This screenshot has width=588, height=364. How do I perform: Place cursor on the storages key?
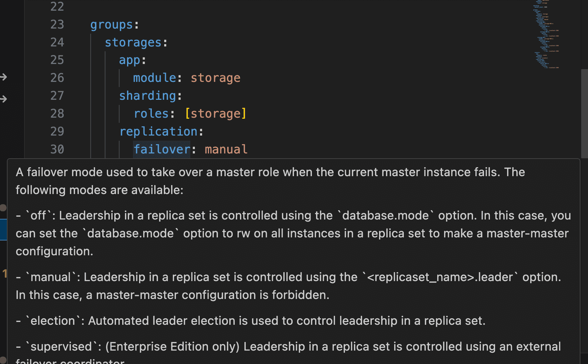[133, 43]
